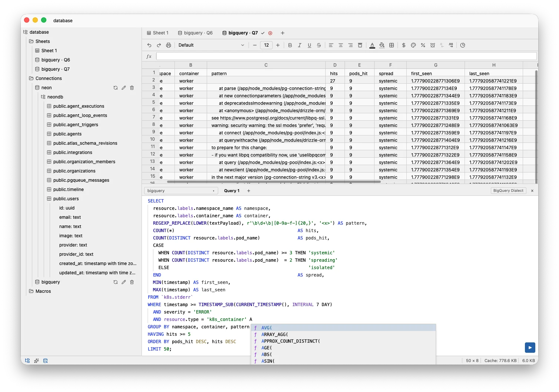Expand the public.agent_executions table
Viewport: 559px width, 392px height.
coord(75,106)
